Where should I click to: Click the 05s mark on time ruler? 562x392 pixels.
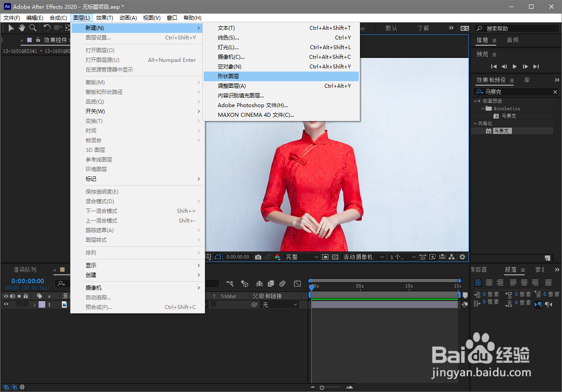tap(360, 286)
